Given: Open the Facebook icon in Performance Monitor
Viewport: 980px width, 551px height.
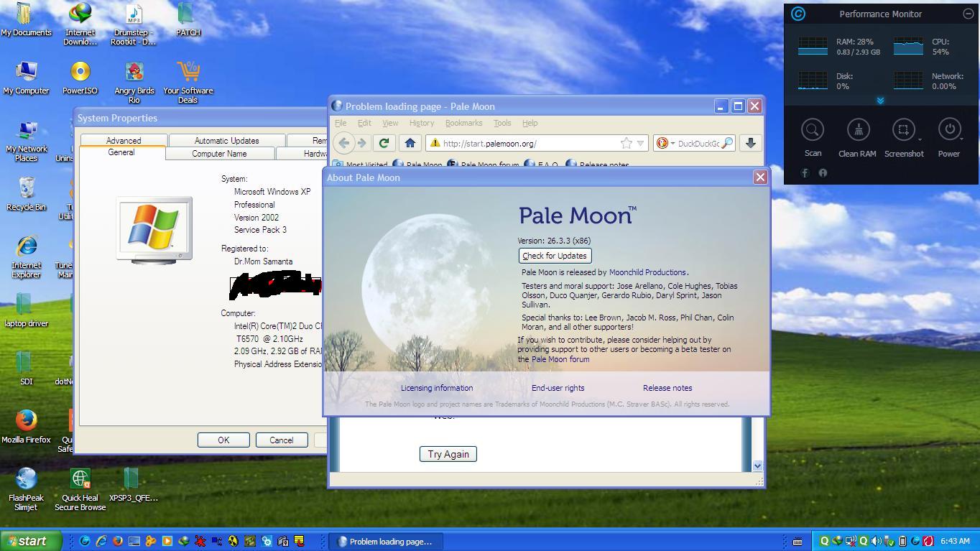Looking at the screenshot, I should pos(805,172).
